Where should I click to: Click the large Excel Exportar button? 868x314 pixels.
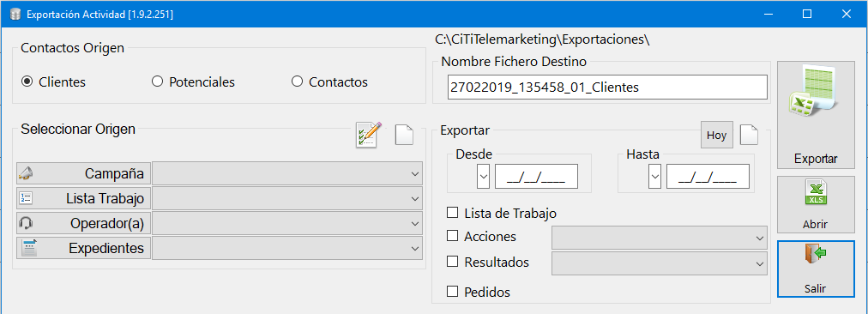[816, 115]
